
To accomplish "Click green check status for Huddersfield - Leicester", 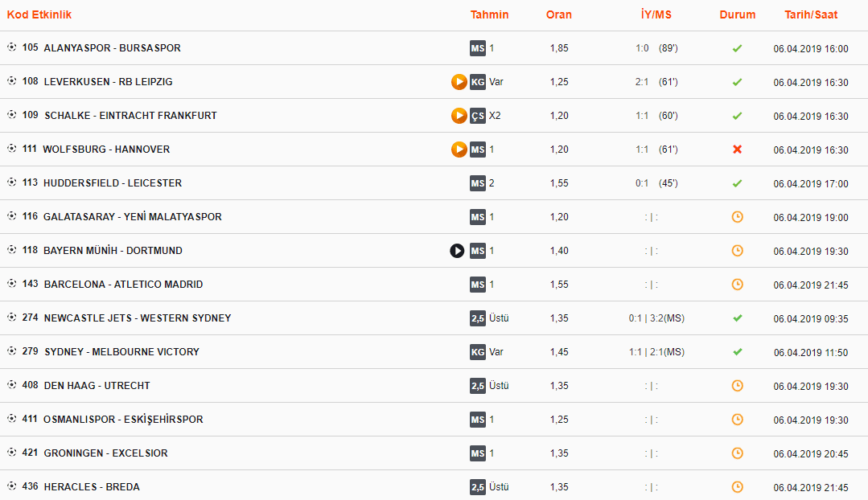I will (738, 183).
